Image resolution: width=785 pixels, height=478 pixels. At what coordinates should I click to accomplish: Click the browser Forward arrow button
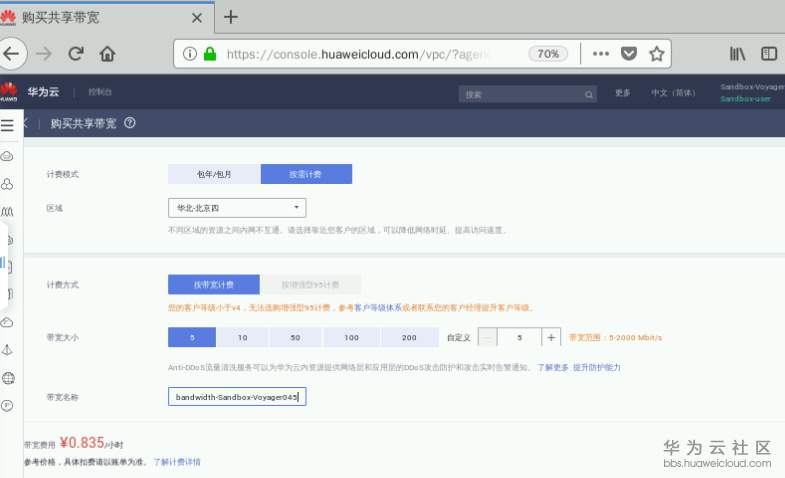pos(44,54)
